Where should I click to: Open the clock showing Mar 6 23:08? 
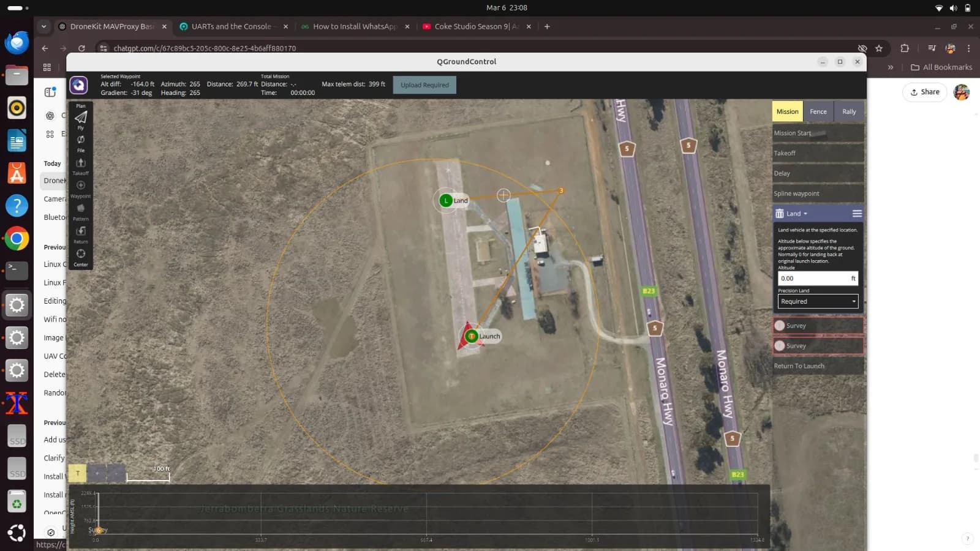coord(507,8)
